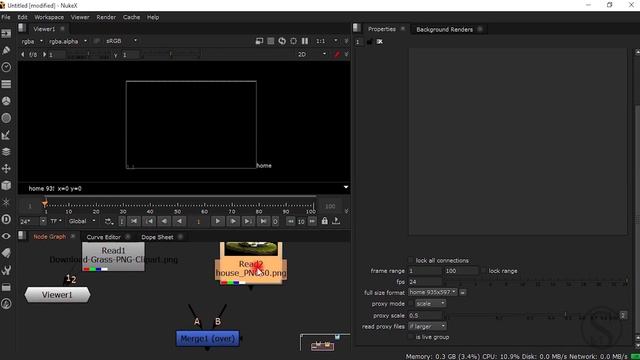
Task: Lock the playback frame range
Action: click(x=324, y=221)
